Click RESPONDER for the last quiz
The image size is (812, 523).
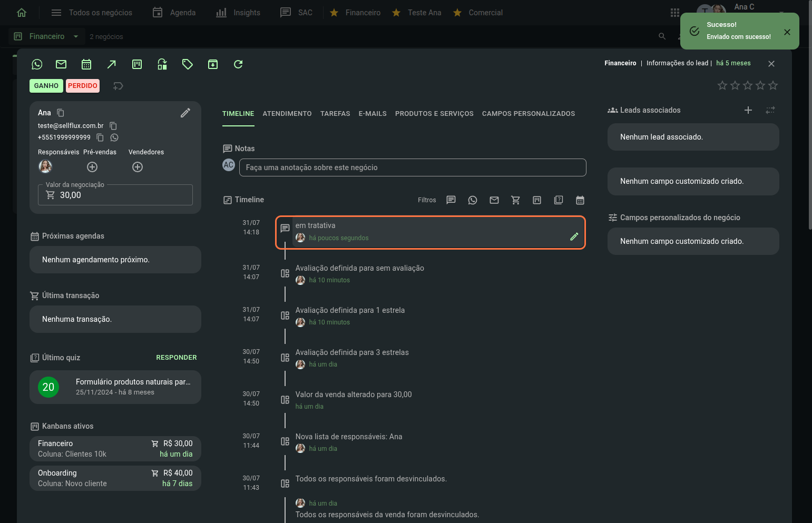click(177, 358)
